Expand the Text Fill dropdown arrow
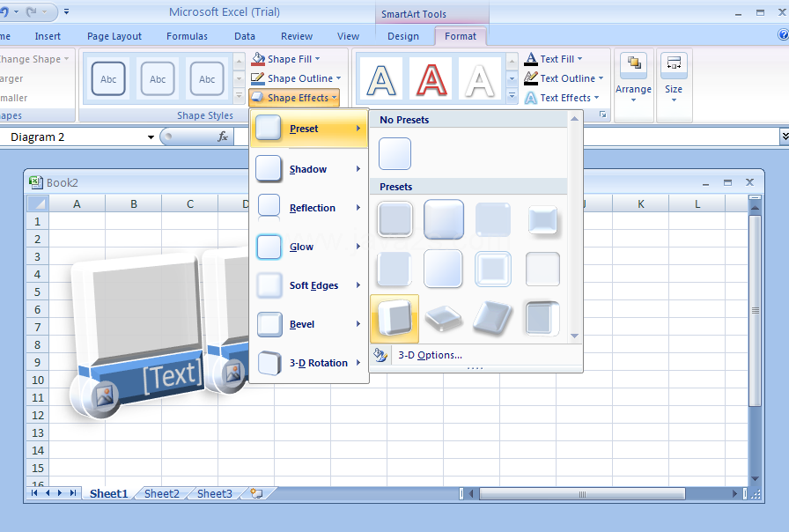Viewport: 789px width, 532px height. [579, 59]
